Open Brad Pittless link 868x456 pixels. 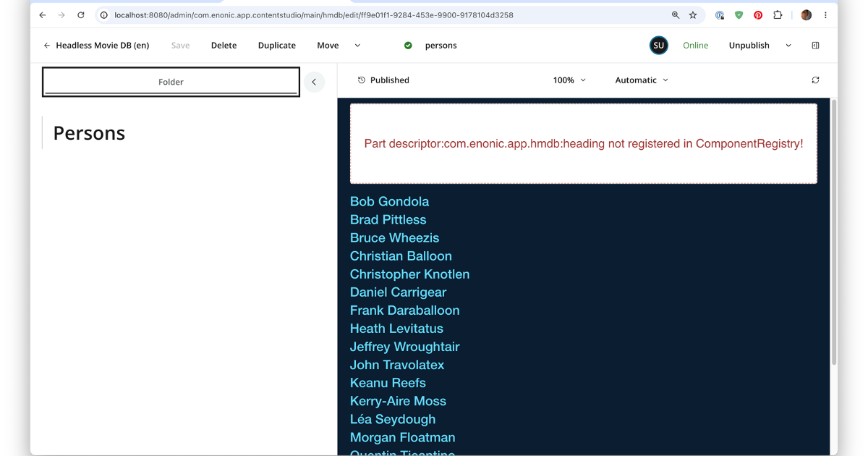point(388,219)
